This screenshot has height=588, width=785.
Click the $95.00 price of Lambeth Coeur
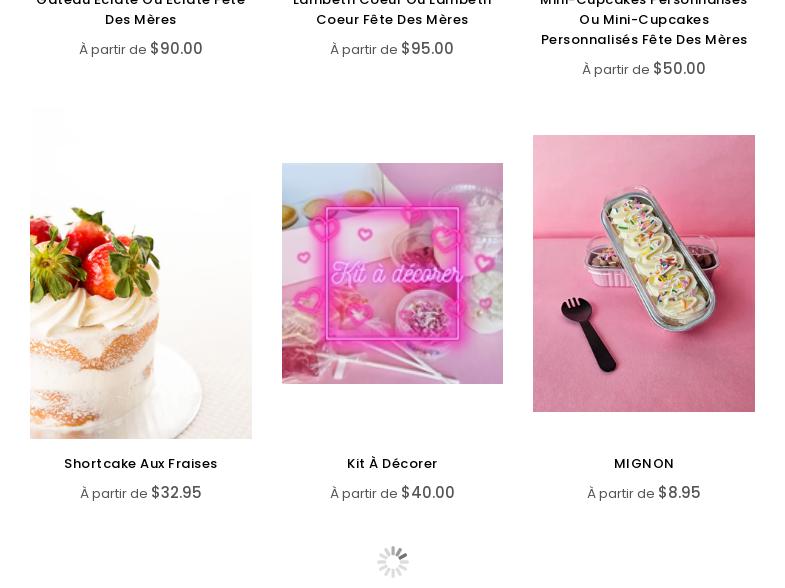click(428, 49)
